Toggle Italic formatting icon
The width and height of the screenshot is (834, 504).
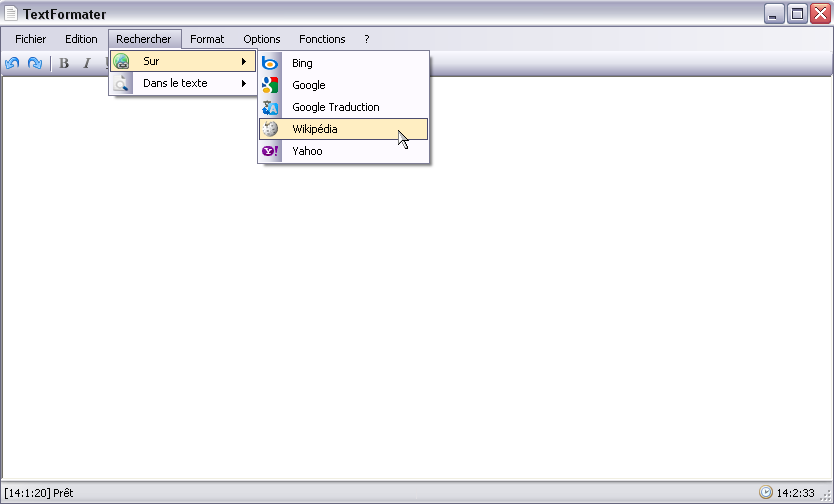coord(87,63)
